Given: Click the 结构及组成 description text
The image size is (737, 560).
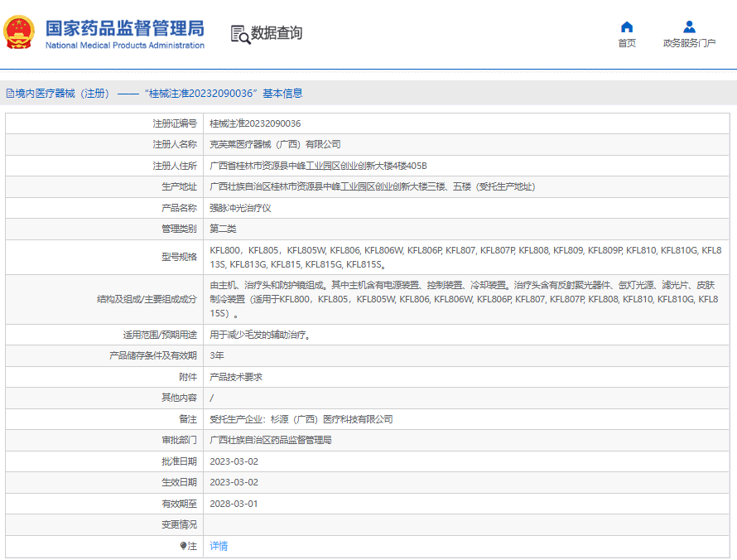Looking at the screenshot, I should [464, 299].
